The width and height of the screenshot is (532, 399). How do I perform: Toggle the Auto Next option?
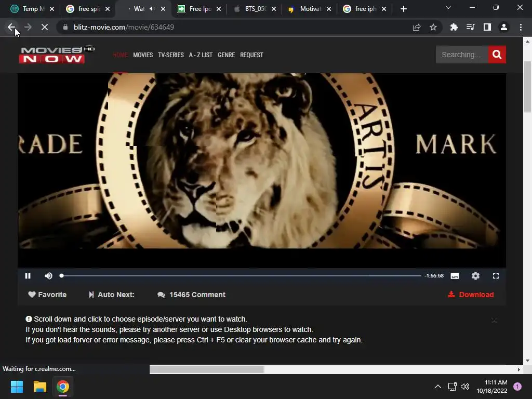pyautogui.click(x=112, y=295)
